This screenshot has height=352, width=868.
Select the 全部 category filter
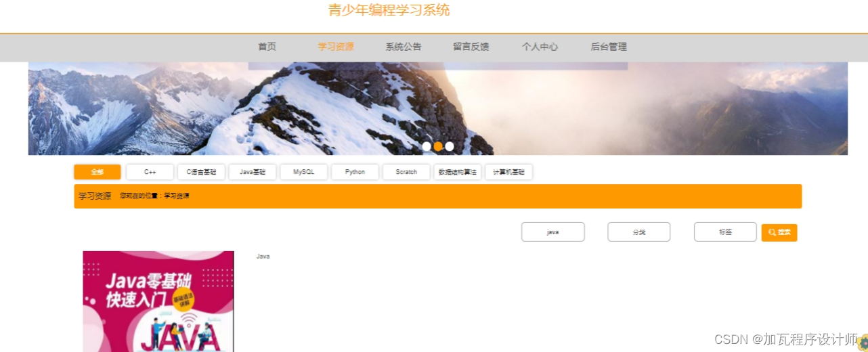[x=97, y=172]
